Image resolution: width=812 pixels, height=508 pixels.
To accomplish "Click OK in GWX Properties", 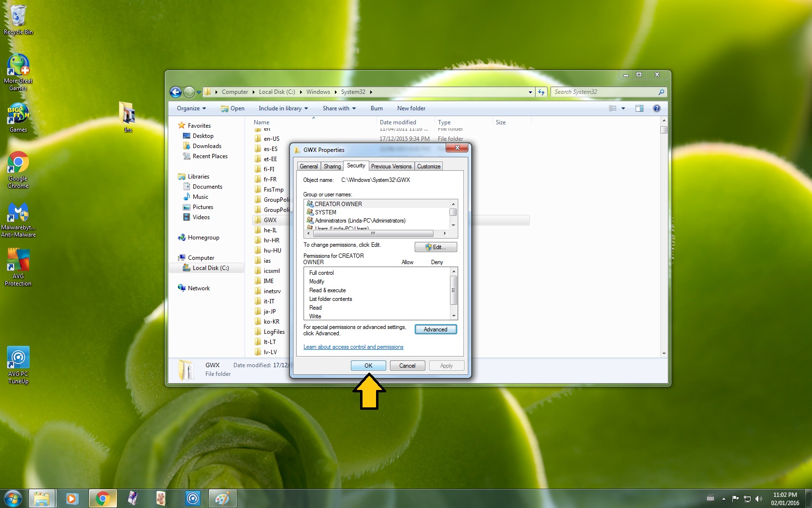I will [x=368, y=366].
